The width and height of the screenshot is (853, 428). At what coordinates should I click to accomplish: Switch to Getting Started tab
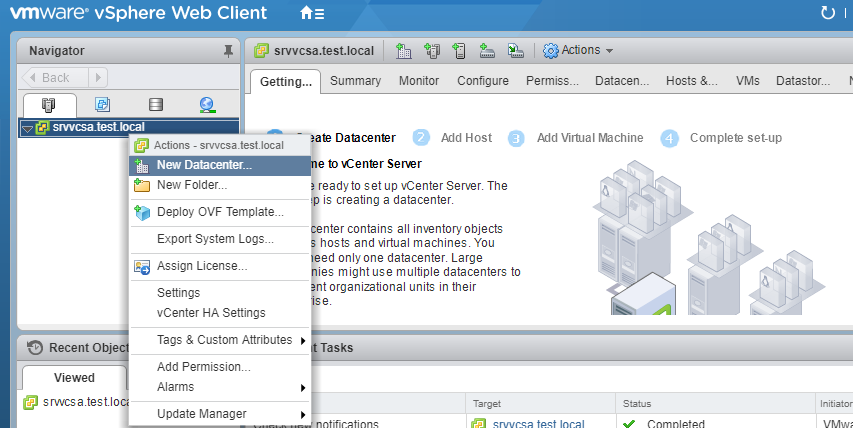click(286, 82)
